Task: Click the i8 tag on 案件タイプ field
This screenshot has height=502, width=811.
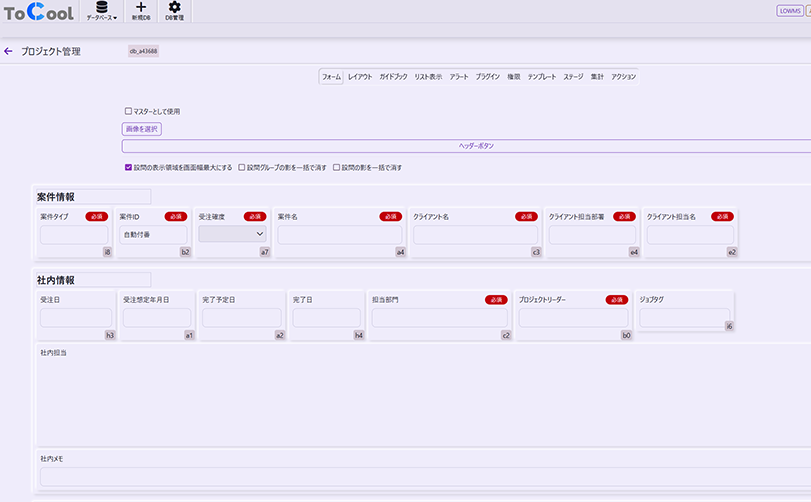Action: [107, 252]
